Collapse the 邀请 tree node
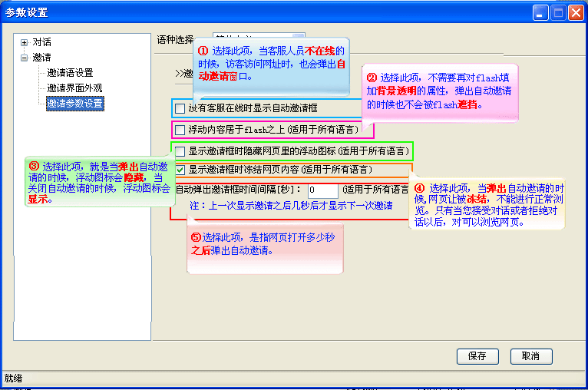This screenshot has height=390, width=588. click(24, 58)
